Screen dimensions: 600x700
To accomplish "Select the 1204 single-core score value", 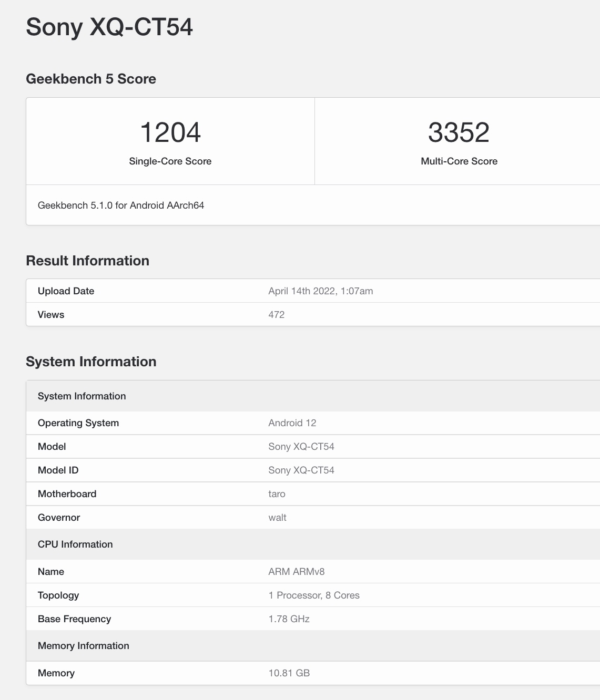I will [170, 132].
